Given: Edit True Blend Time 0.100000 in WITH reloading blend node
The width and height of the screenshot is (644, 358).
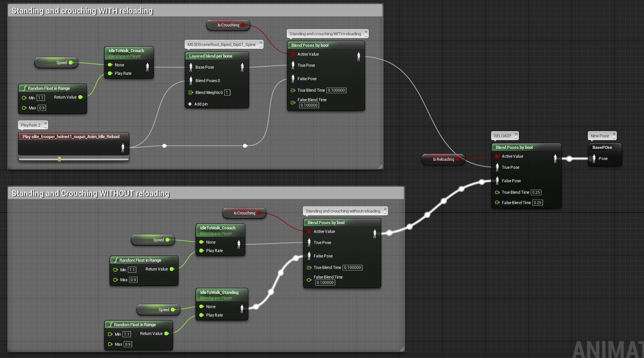Looking at the screenshot, I should (336, 90).
